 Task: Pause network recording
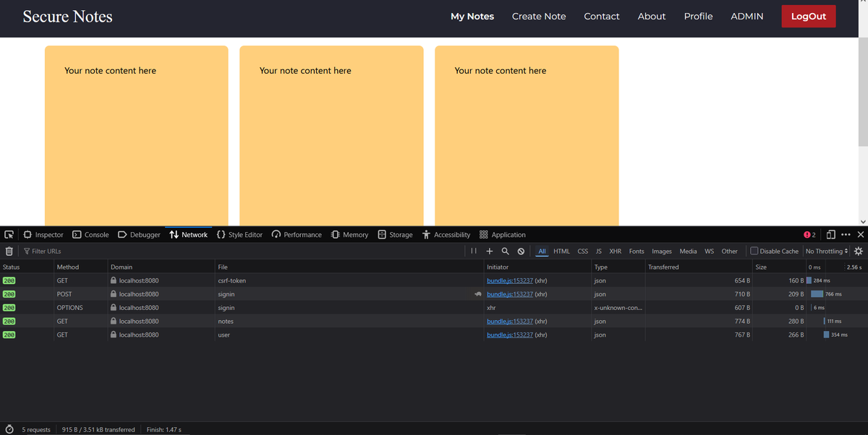point(474,251)
